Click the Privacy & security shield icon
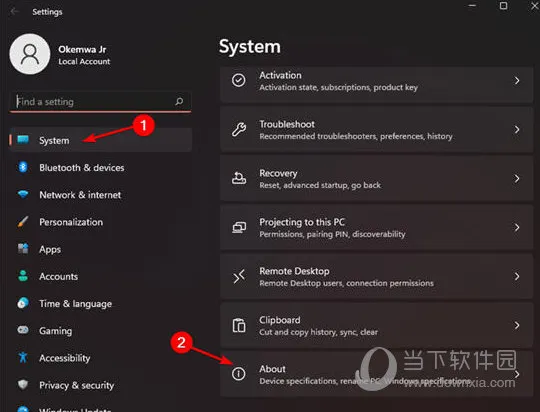540x412 pixels. click(x=23, y=384)
